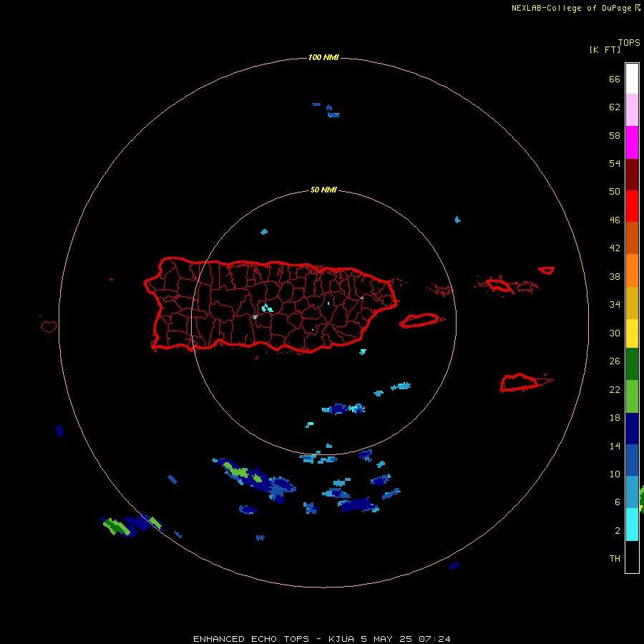
Task: Select the magenta swatch in TOPS legend
Action: [632, 142]
